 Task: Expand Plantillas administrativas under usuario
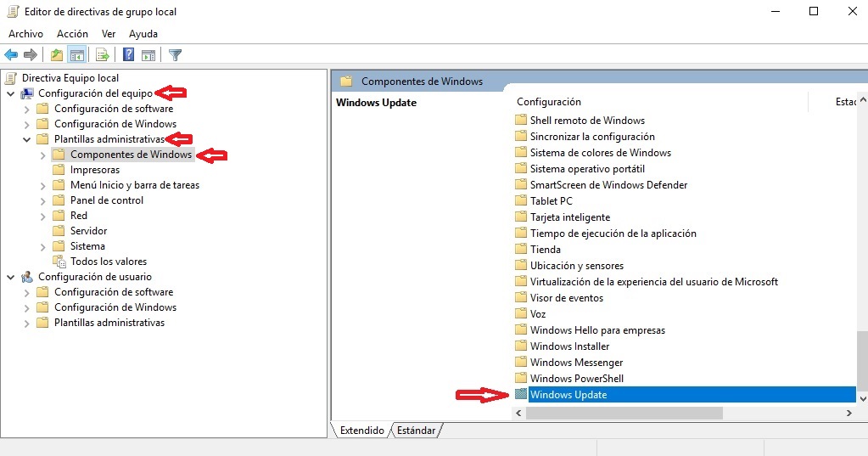(26, 323)
